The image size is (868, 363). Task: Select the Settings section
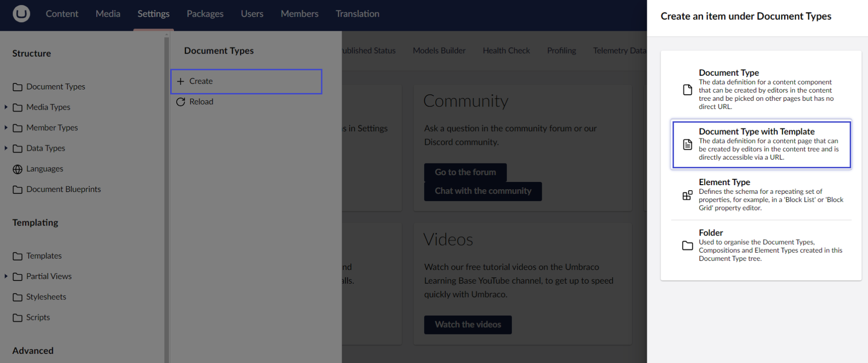[154, 14]
